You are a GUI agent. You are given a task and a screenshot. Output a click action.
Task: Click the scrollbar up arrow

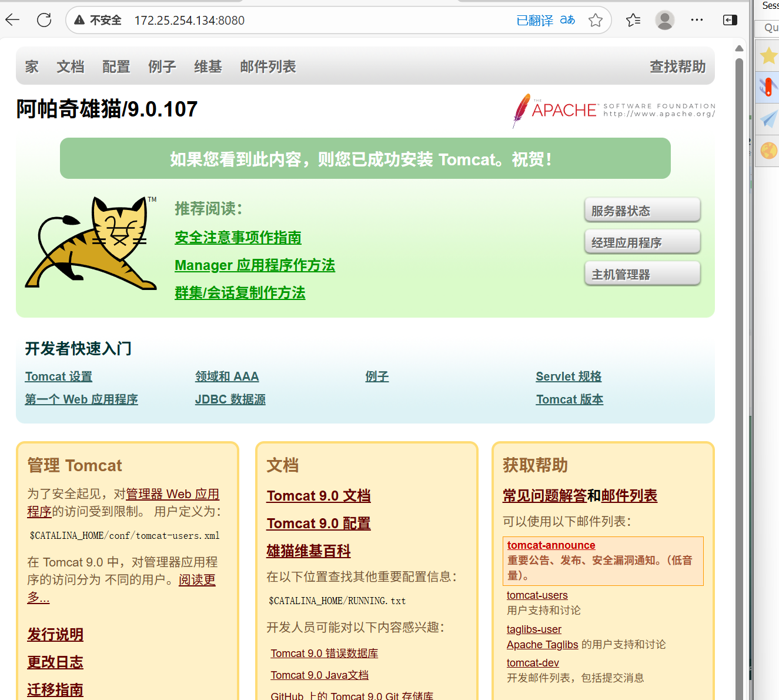[740, 48]
